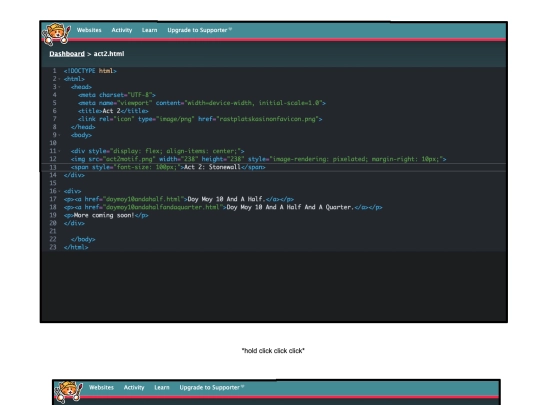Viewport: 540px width, 405px height.
Task: Click the closing body tag line
Action: (83, 239)
